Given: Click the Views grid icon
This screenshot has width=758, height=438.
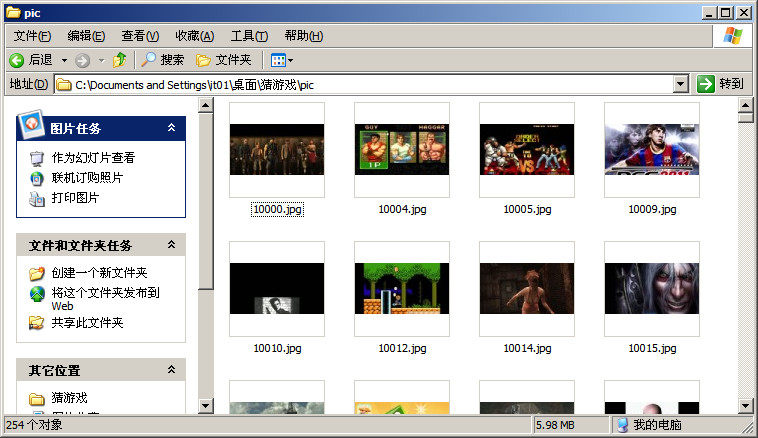Looking at the screenshot, I should [278, 60].
